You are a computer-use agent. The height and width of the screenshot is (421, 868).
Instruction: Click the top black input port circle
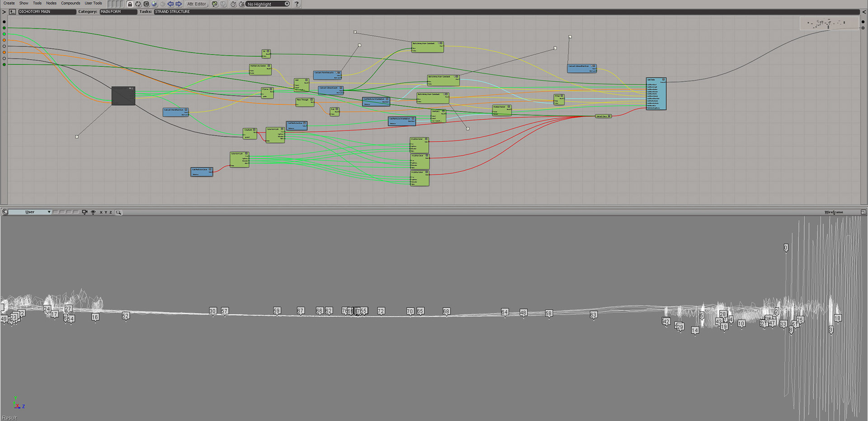[x=5, y=22]
